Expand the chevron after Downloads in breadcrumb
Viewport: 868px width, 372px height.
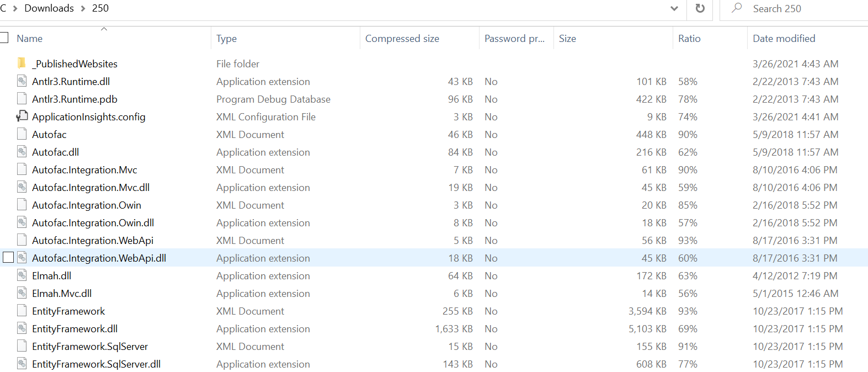(83, 8)
